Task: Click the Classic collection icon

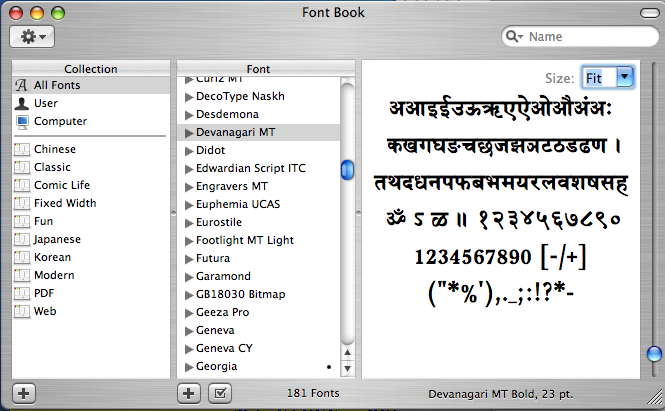Action: pos(22,167)
